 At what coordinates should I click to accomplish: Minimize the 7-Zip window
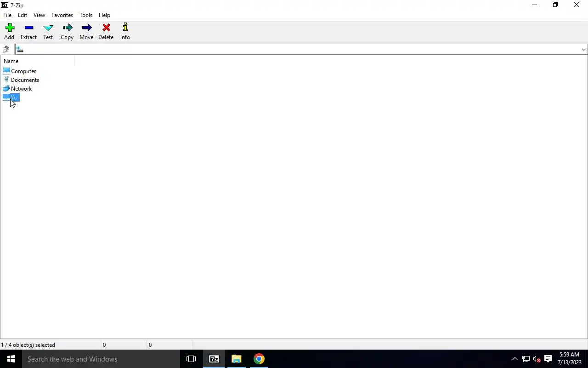click(x=534, y=5)
